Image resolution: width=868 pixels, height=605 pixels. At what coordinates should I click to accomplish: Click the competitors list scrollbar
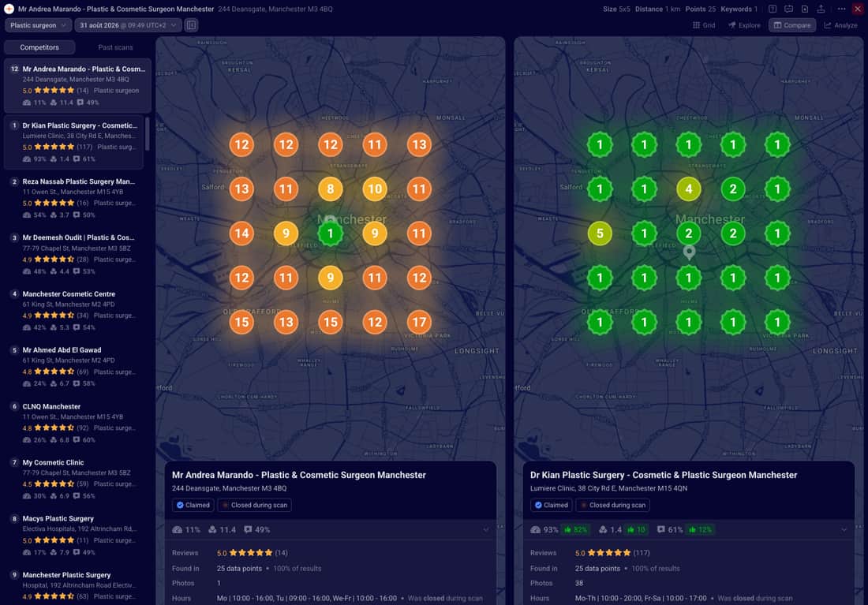tap(147, 133)
